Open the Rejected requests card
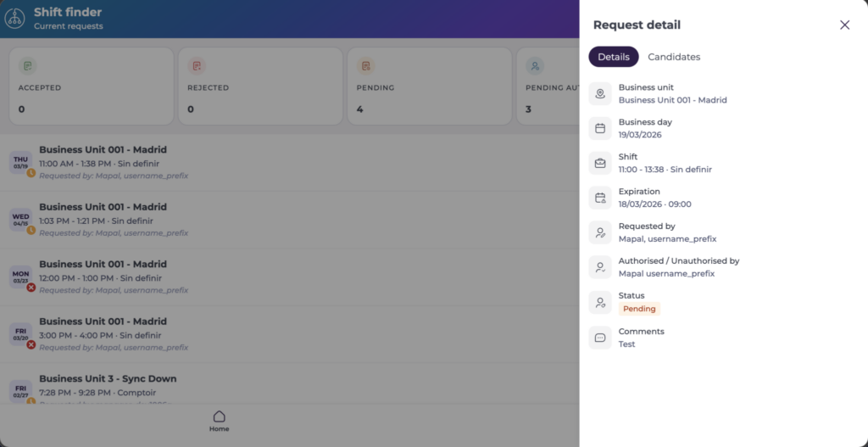The width and height of the screenshot is (868, 447). click(x=259, y=87)
